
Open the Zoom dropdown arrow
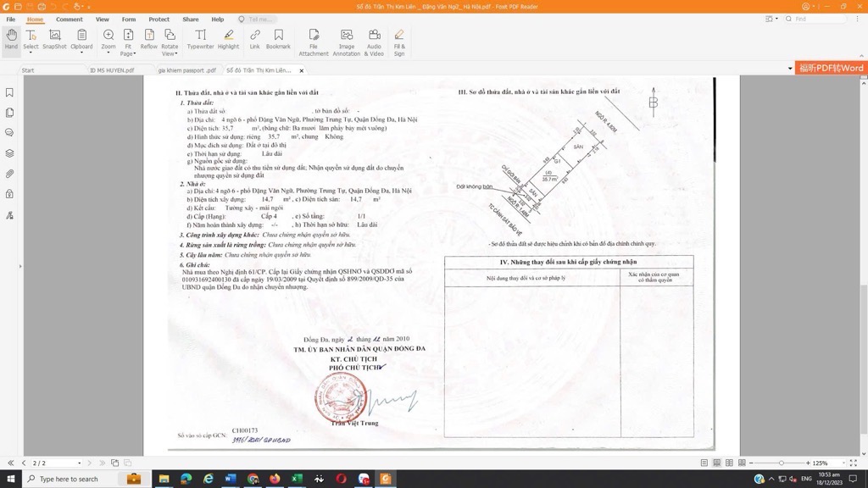coord(108,53)
